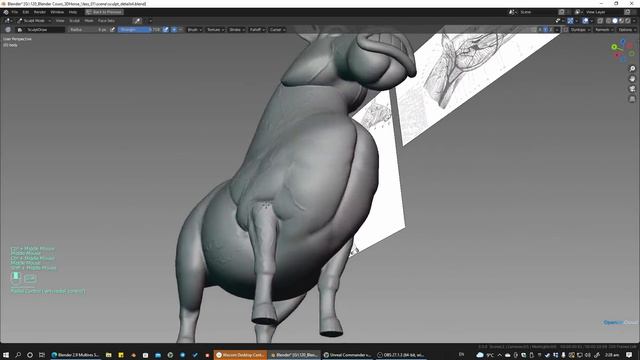Open Task View from the taskbar

coord(42,355)
